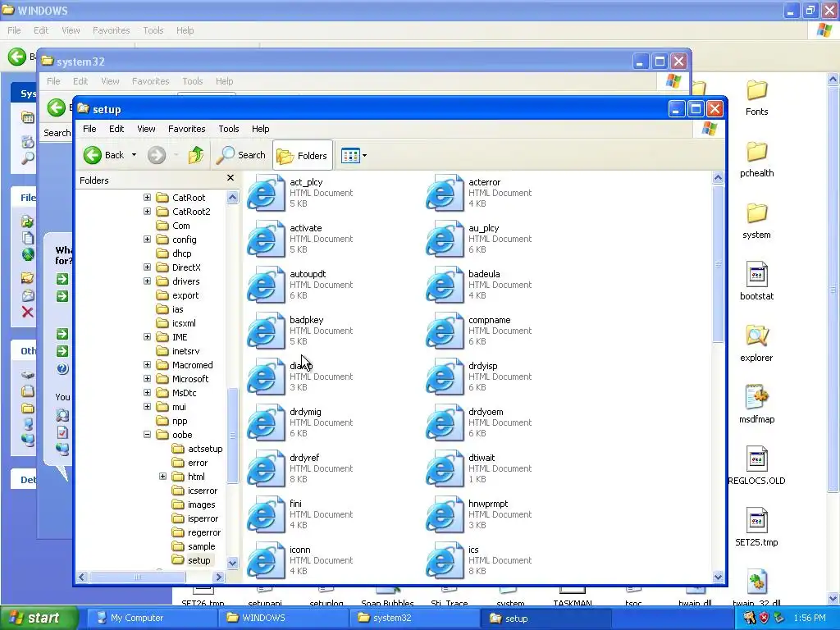Click the iconn HTML document icon
The width and height of the screenshot is (840, 630).
click(267, 560)
